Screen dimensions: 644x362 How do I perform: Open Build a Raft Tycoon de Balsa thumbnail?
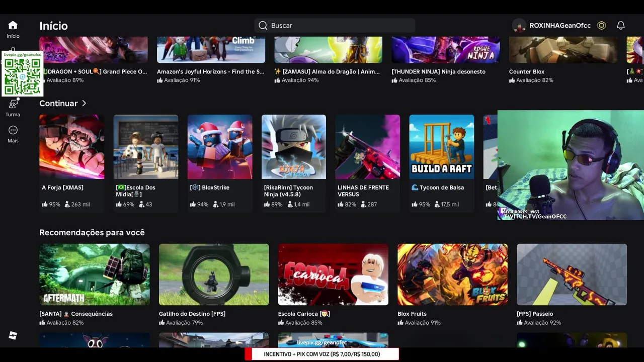(x=442, y=147)
